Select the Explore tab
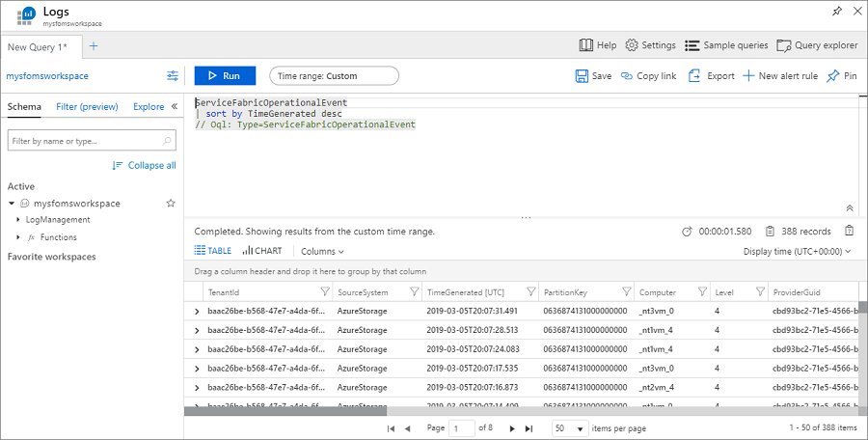The height and width of the screenshot is (440, 868). click(149, 106)
